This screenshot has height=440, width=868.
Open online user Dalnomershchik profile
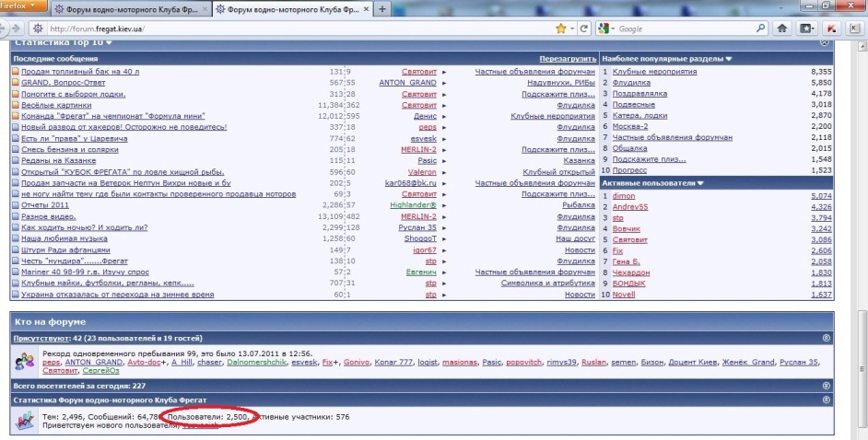tap(257, 362)
